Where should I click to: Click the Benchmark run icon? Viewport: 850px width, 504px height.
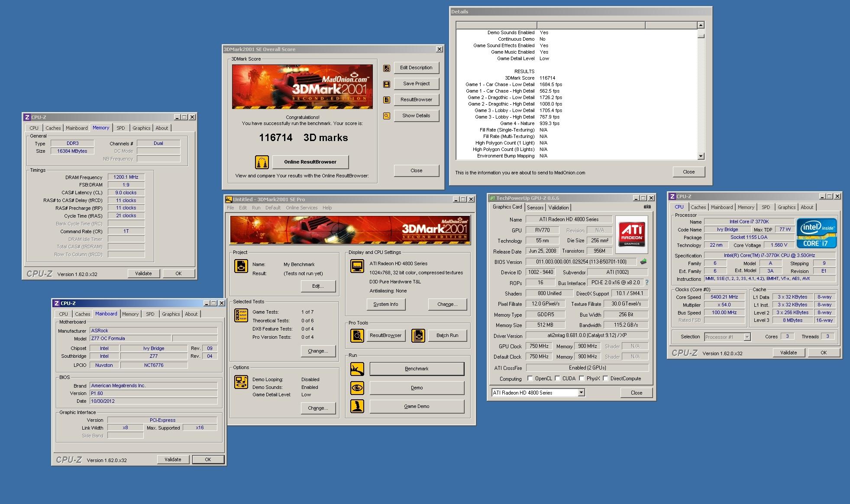357,369
